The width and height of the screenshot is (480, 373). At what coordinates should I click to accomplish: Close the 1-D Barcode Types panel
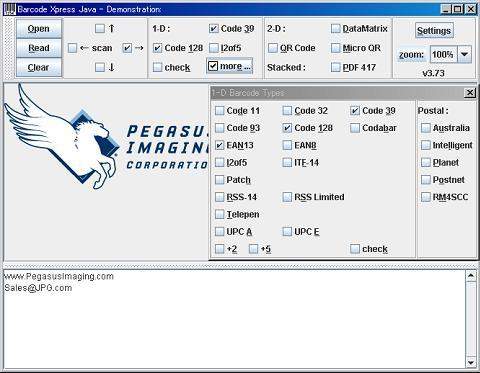470,93
